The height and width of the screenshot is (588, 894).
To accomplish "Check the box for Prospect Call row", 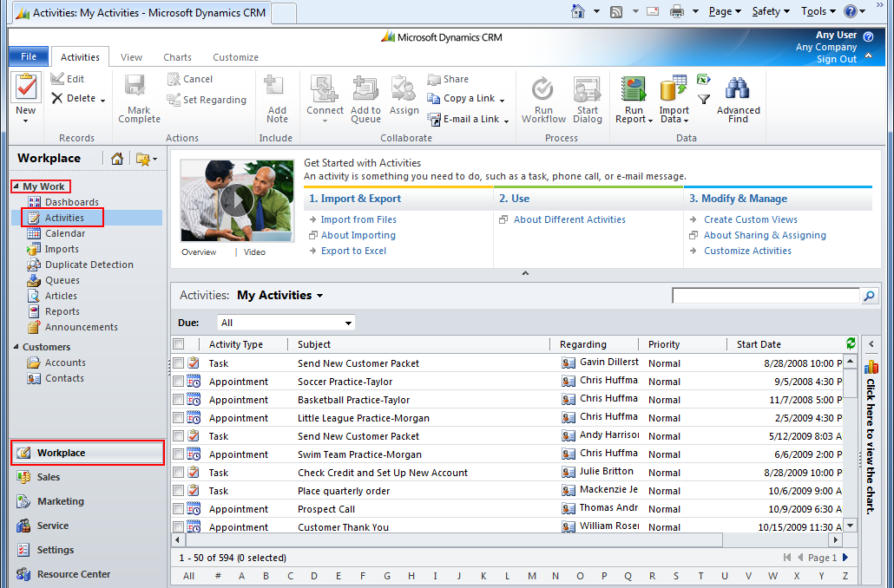I will 179,509.
